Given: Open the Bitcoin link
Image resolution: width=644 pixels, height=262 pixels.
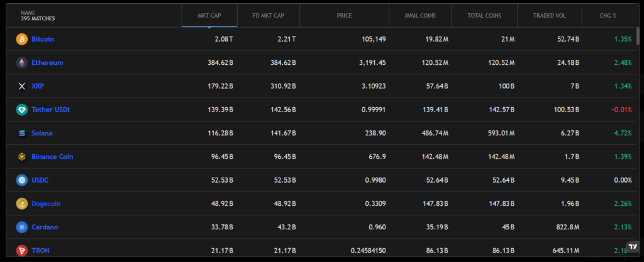Looking at the screenshot, I should [x=43, y=39].
